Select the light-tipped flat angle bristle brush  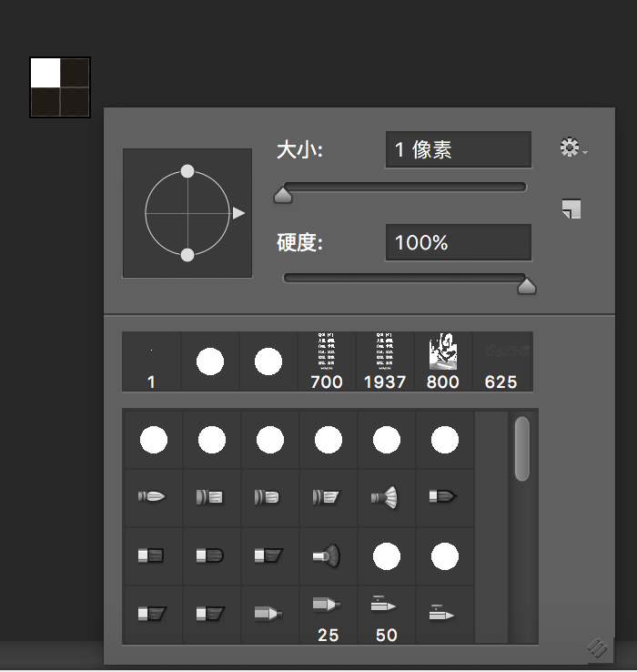pyautogui.click(x=329, y=497)
